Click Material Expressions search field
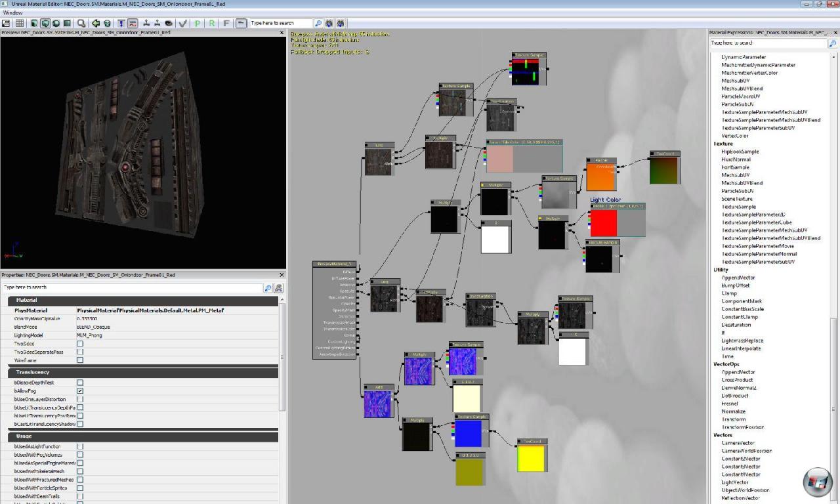The width and height of the screenshot is (840, 504). pyautogui.click(x=768, y=43)
